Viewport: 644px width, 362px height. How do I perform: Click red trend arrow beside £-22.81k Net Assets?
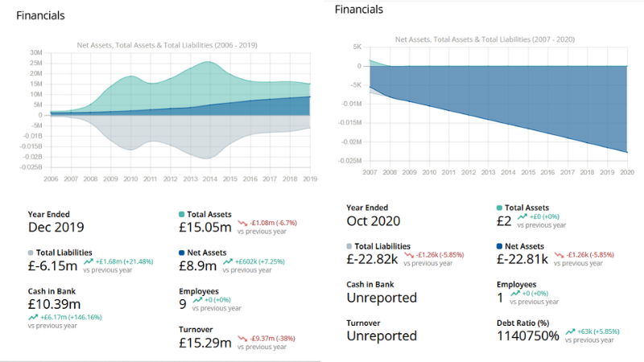tap(563, 254)
